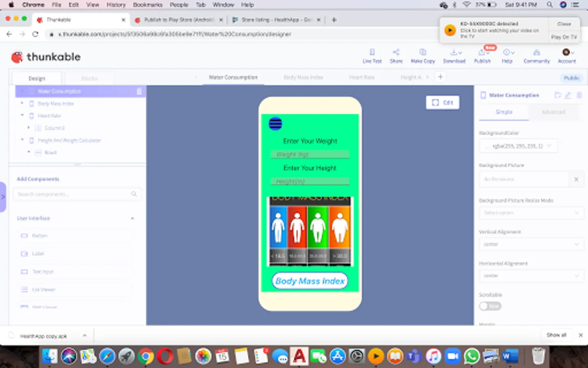Delete Water Consumption in component tree
588x368 pixels.
(139, 91)
